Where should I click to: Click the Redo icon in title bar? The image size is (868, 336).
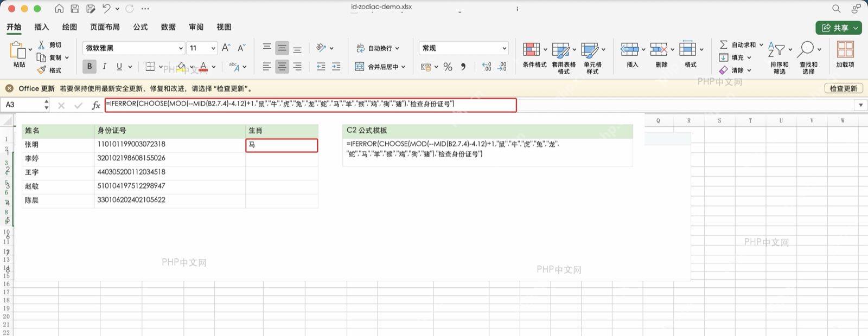(130, 9)
